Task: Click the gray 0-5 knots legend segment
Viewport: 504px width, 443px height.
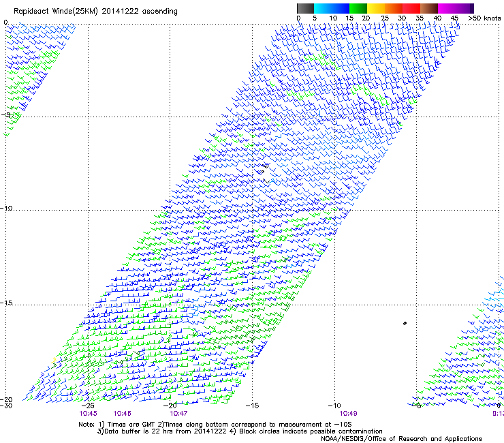Action: click(x=305, y=8)
